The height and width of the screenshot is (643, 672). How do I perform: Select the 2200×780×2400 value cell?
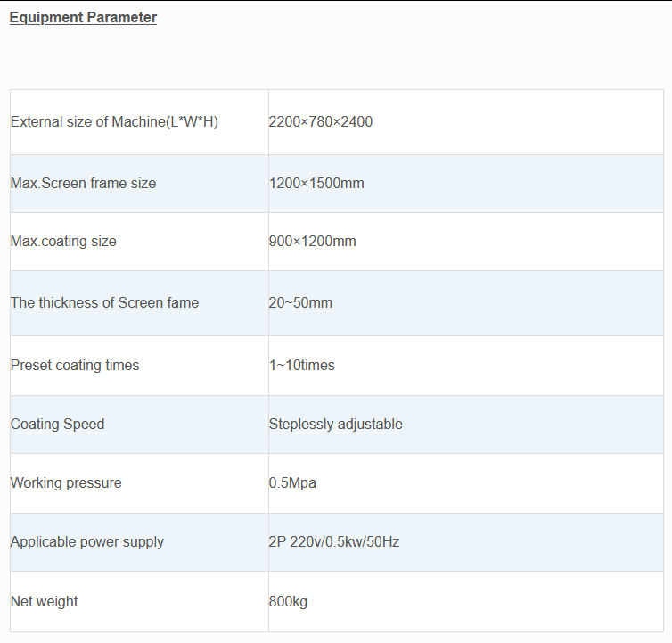point(321,121)
